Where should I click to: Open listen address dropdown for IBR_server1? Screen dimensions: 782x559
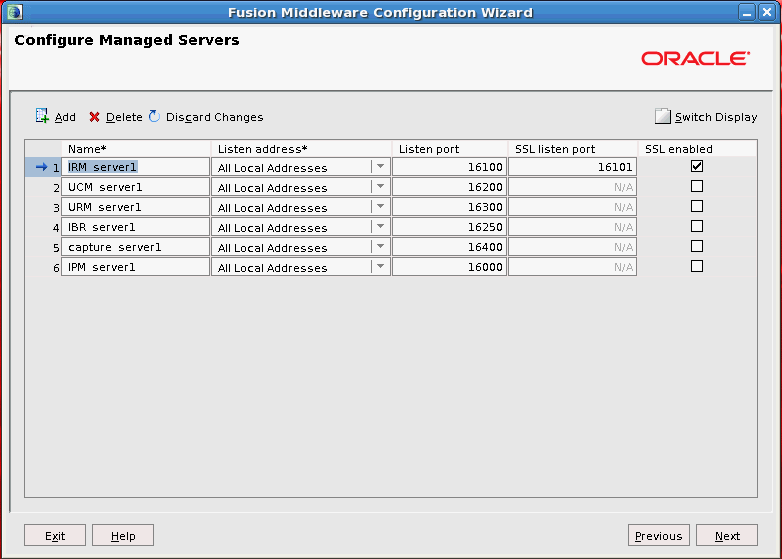381,226
